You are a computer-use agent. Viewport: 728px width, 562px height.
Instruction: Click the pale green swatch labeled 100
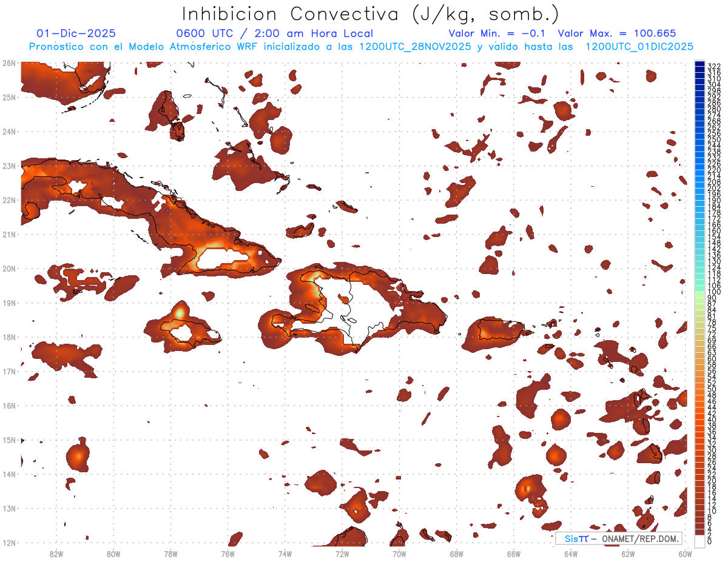pos(700,293)
